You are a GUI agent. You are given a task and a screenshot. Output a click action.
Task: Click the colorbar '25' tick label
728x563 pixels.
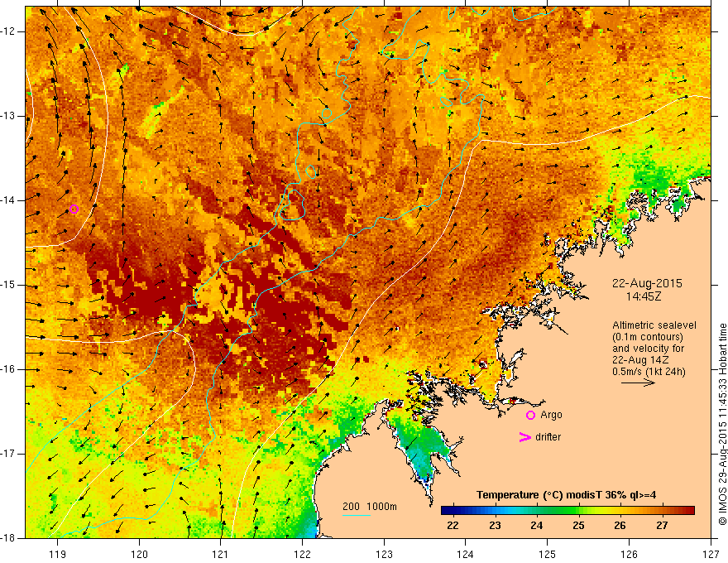578,526
